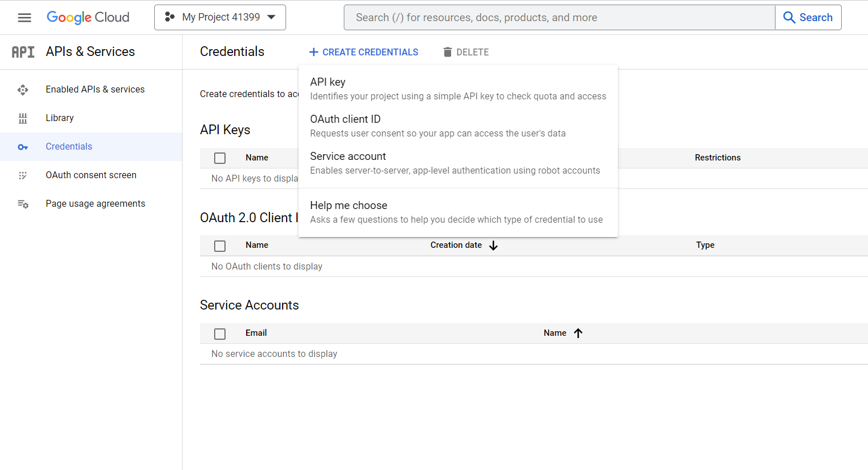The height and width of the screenshot is (470, 868).
Task: Click the API Keys section heading
Action: coord(225,130)
